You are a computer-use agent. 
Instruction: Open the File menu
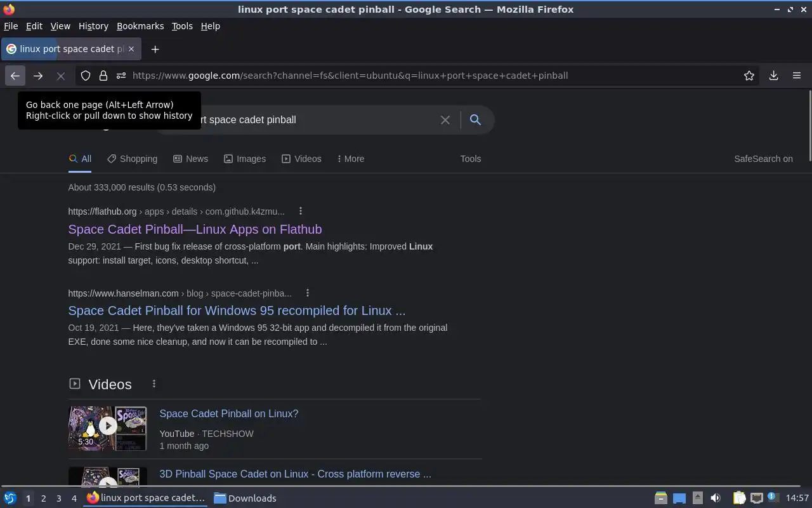(11, 26)
